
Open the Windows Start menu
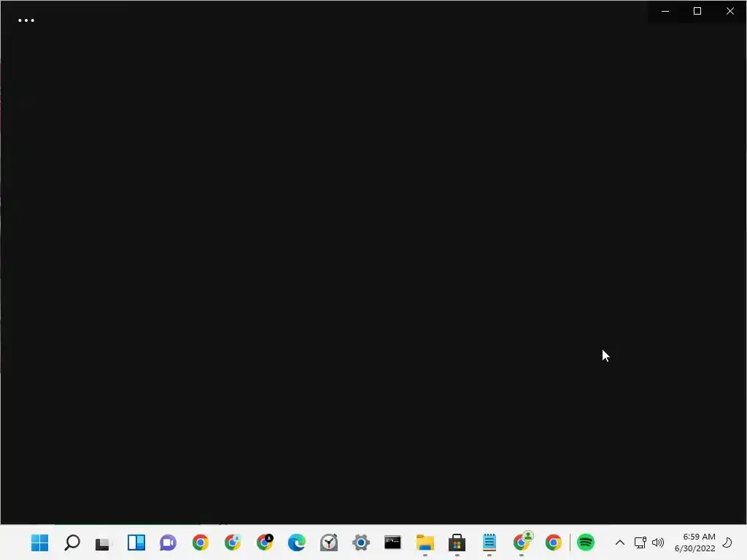click(39, 542)
